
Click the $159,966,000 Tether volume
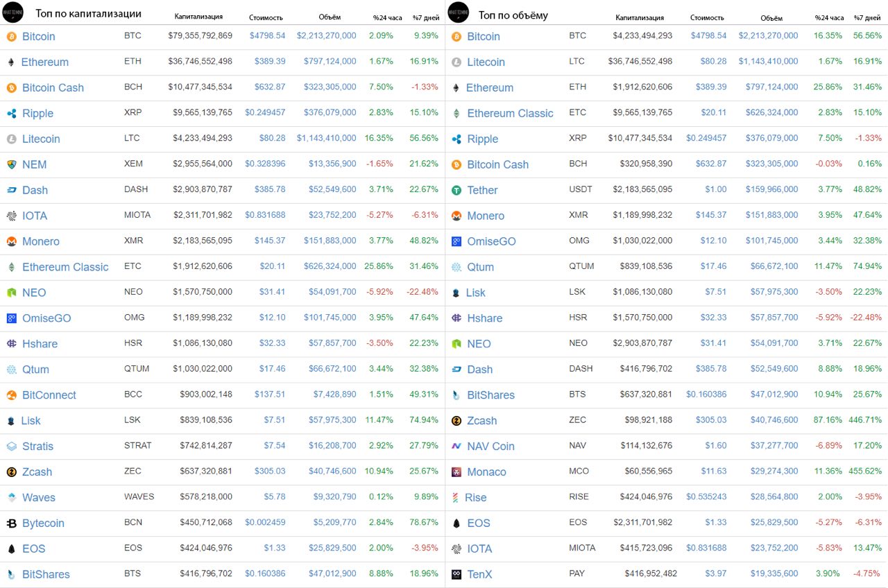(772, 189)
